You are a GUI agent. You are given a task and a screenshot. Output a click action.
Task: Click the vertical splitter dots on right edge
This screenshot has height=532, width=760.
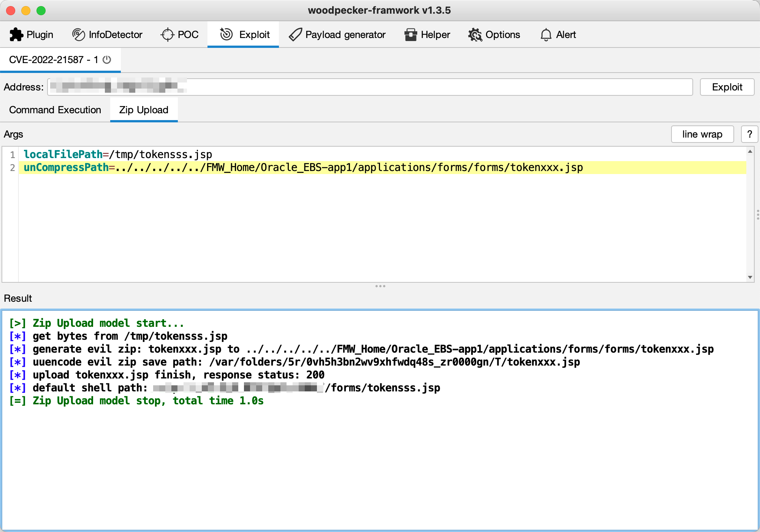tap(758, 214)
